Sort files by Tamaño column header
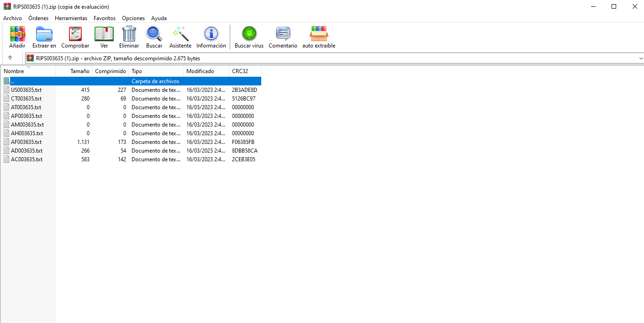The width and height of the screenshot is (644, 323). (x=79, y=71)
